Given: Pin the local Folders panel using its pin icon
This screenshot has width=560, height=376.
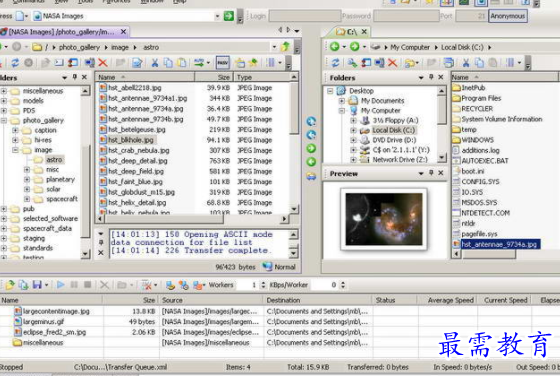Looking at the screenshot, I should point(431,77).
